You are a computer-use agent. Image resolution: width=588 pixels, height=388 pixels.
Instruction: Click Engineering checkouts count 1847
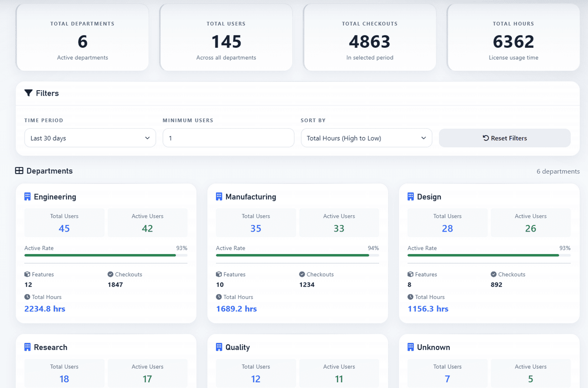point(115,285)
